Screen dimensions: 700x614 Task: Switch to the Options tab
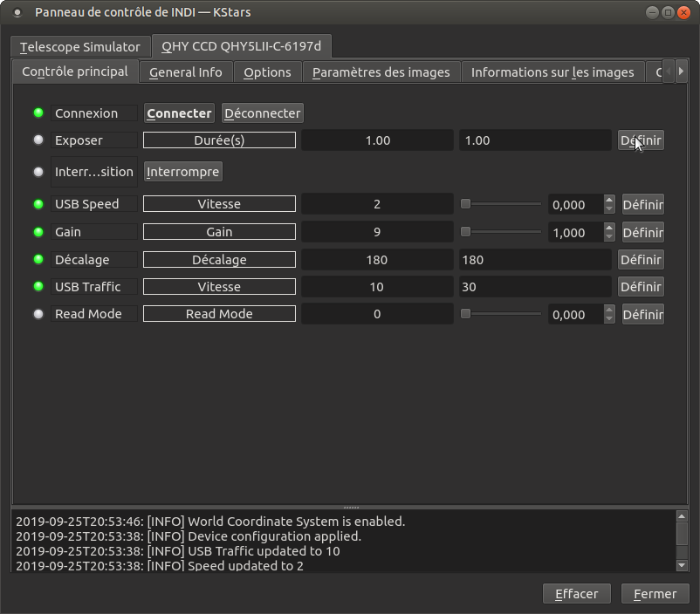[x=267, y=72]
